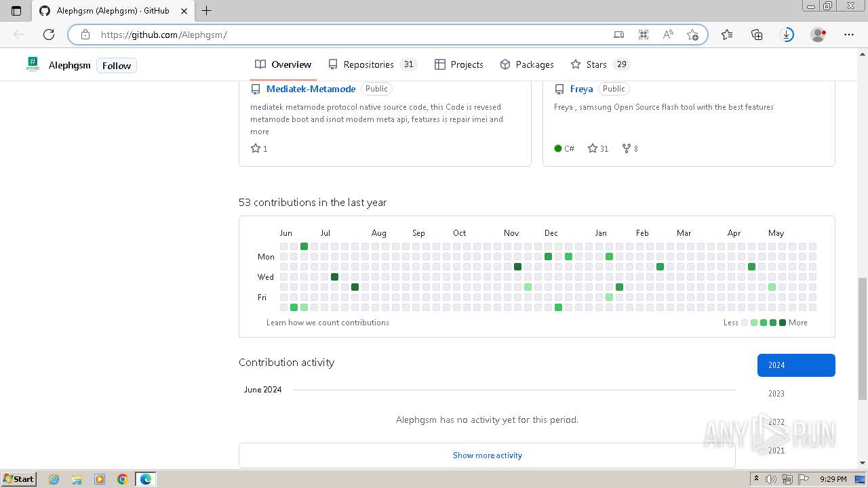
Task: Close the Alephgsm GitHub tab
Action: [184, 11]
